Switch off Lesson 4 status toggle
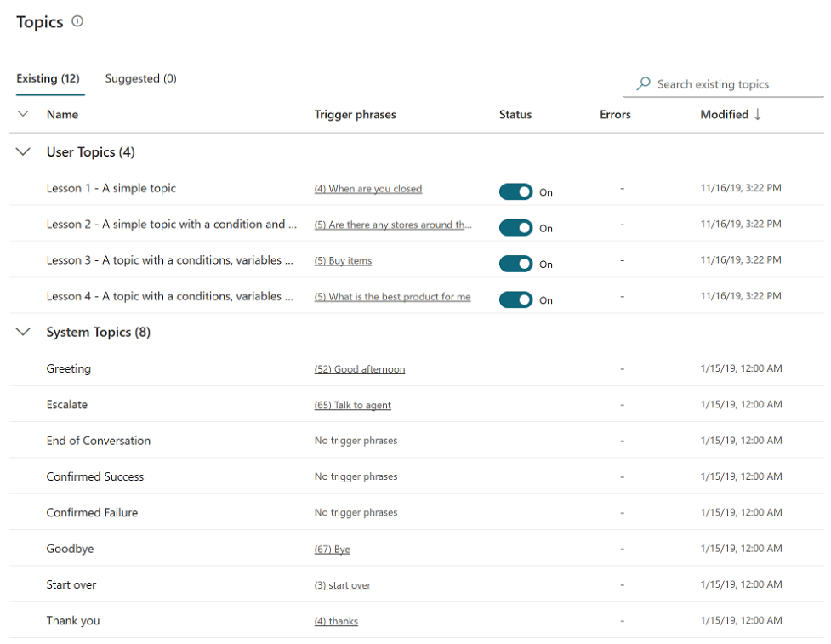 point(515,299)
